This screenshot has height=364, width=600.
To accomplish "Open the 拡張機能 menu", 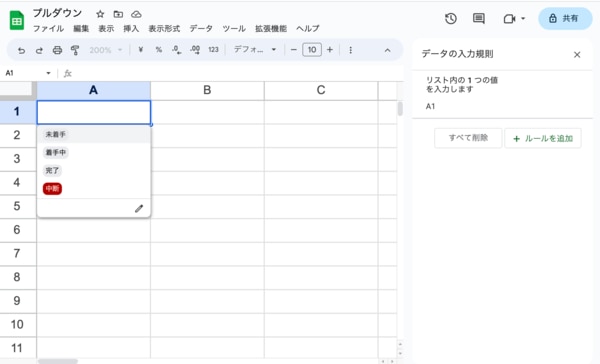I will point(271,29).
